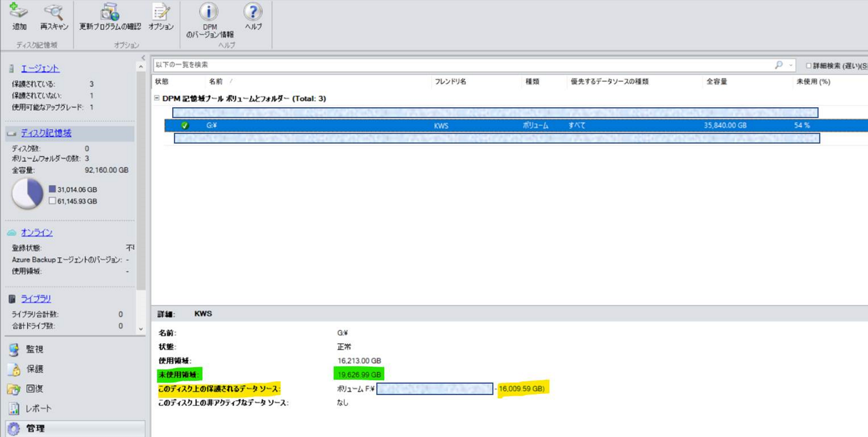
Task: Open 更新プログラムの確認 (Check for updates)
Action: click(x=110, y=12)
